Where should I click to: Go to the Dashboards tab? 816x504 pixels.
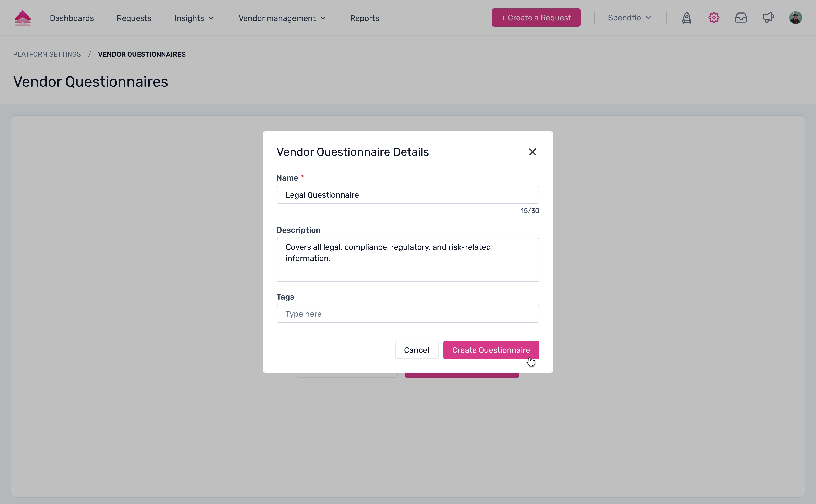[x=72, y=18]
